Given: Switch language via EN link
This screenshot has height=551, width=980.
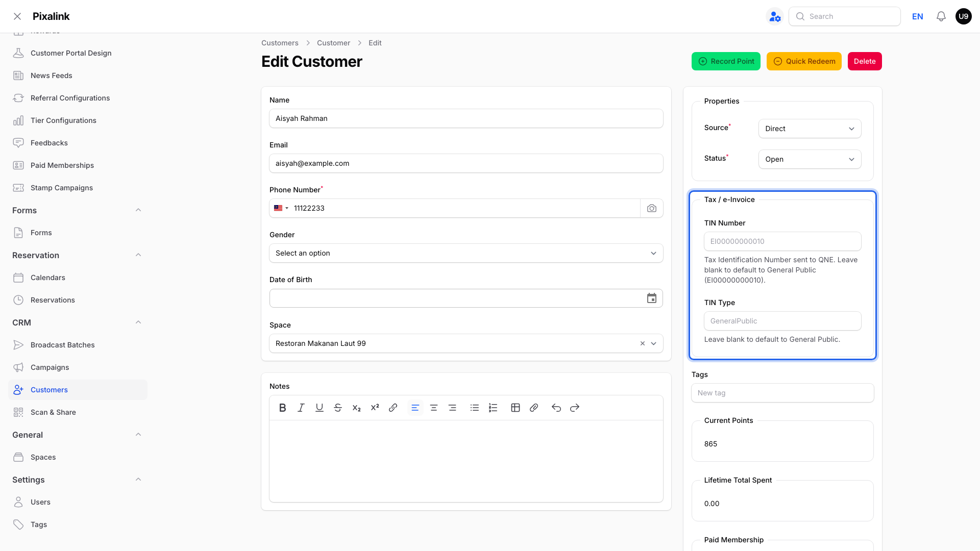Looking at the screenshot, I should coord(917,16).
